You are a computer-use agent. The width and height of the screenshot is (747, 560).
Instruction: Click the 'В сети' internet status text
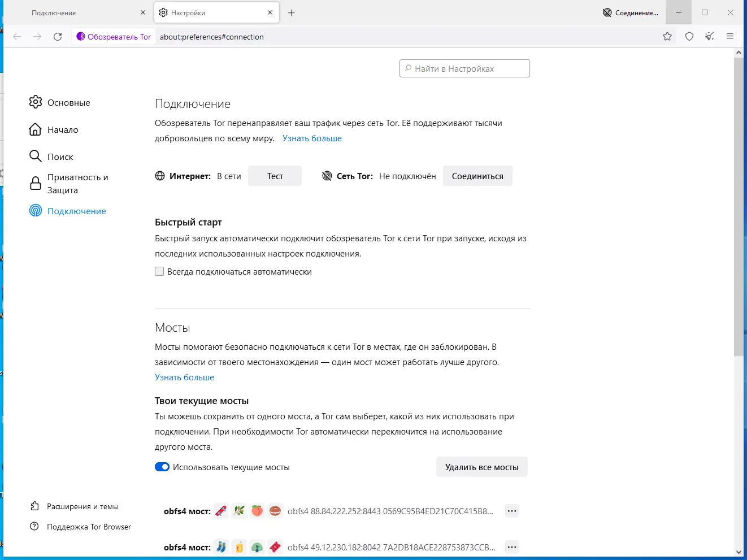coord(229,176)
